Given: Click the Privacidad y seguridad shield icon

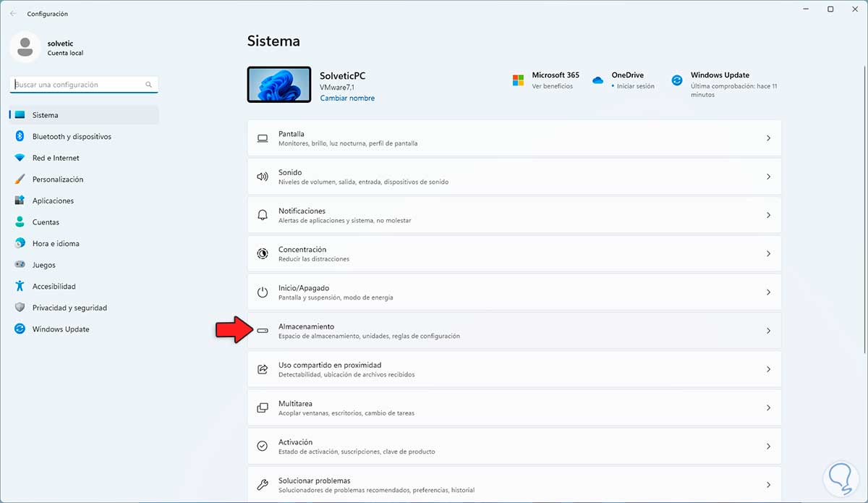Looking at the screenshot, I should click(x=20, y=308).
